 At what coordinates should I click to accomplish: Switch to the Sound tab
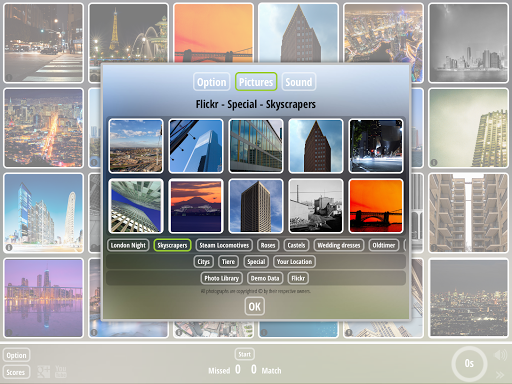coord(299,82)
